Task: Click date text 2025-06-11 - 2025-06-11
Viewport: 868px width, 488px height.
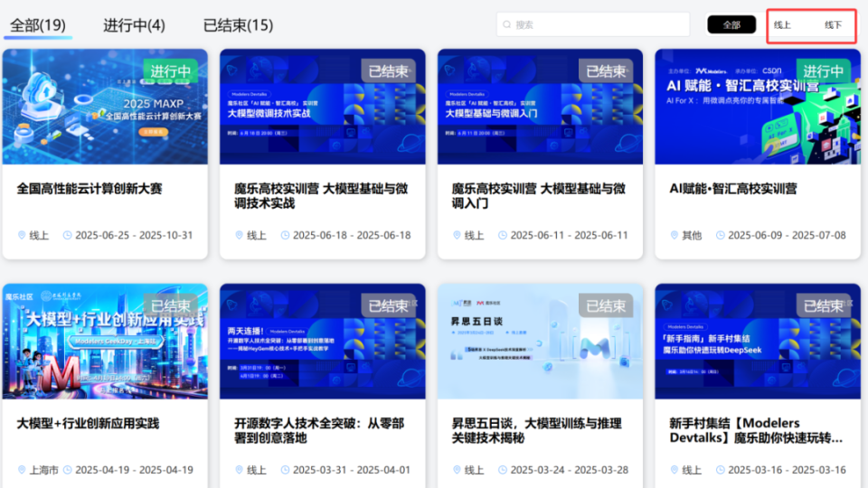Action: pyautogui.click(x=569, y=235)
